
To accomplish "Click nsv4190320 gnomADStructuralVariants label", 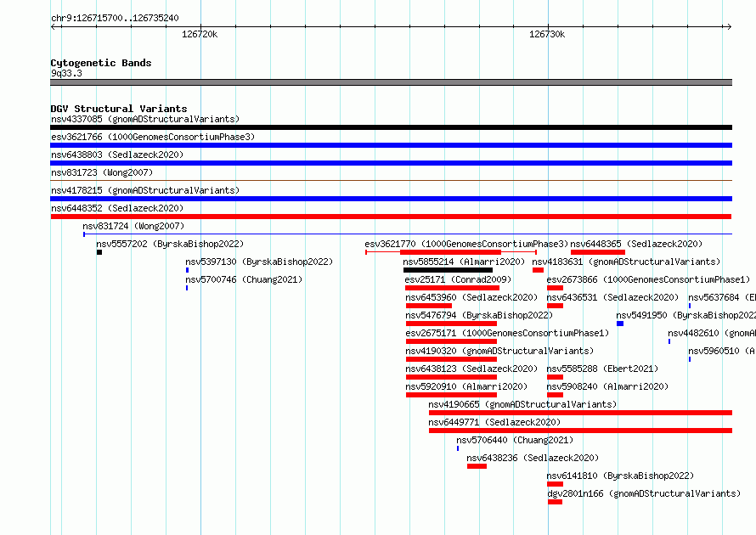I will pyautogui.click(x=499, y=351).
